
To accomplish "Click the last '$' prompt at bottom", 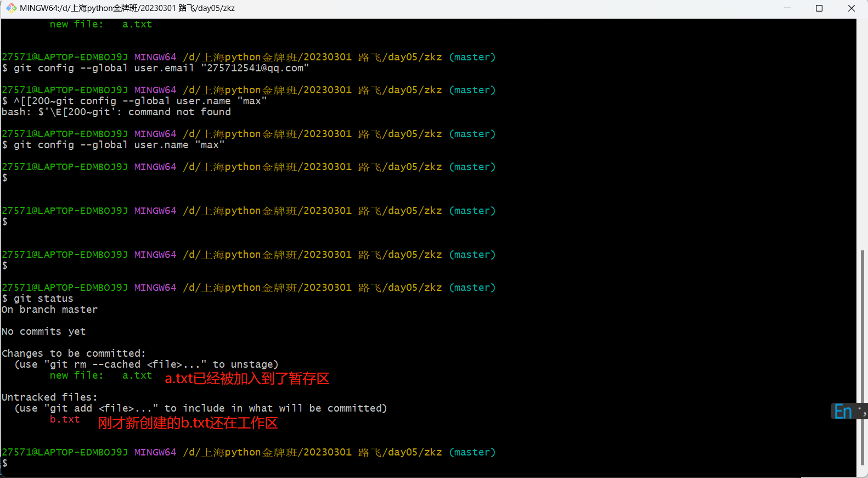I will 5,463.
